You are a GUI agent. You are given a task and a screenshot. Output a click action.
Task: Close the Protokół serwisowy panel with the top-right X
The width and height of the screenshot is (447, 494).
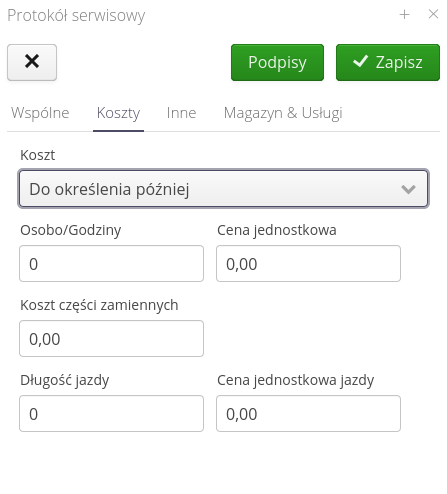coord(433,14)
